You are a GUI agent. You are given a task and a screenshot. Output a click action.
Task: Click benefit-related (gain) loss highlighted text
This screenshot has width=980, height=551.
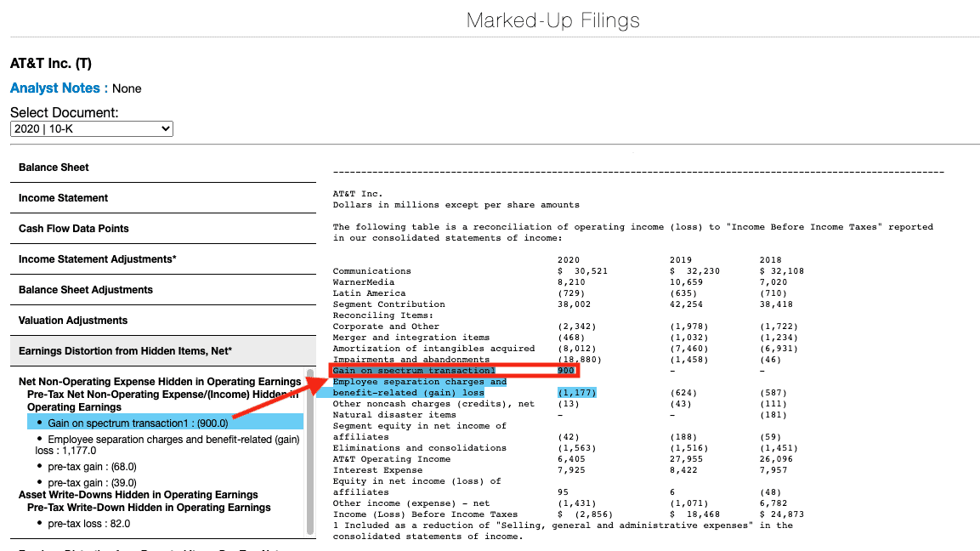point(408,393)
